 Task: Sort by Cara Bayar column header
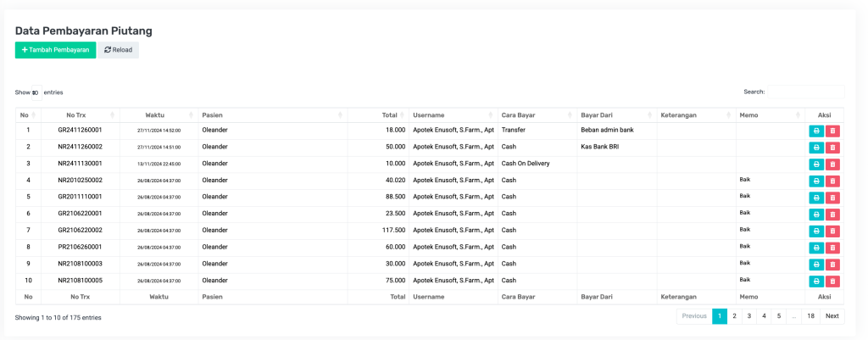click(x=532, y=115)
